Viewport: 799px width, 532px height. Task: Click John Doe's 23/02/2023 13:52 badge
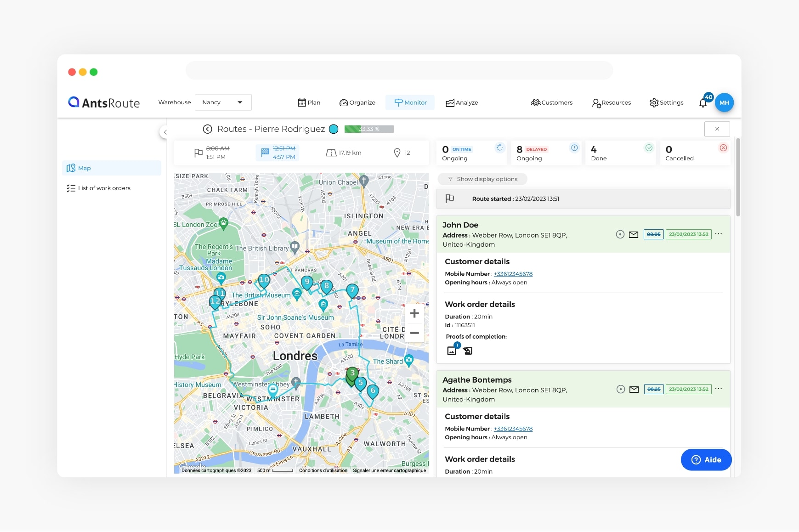tap(688, 234)
